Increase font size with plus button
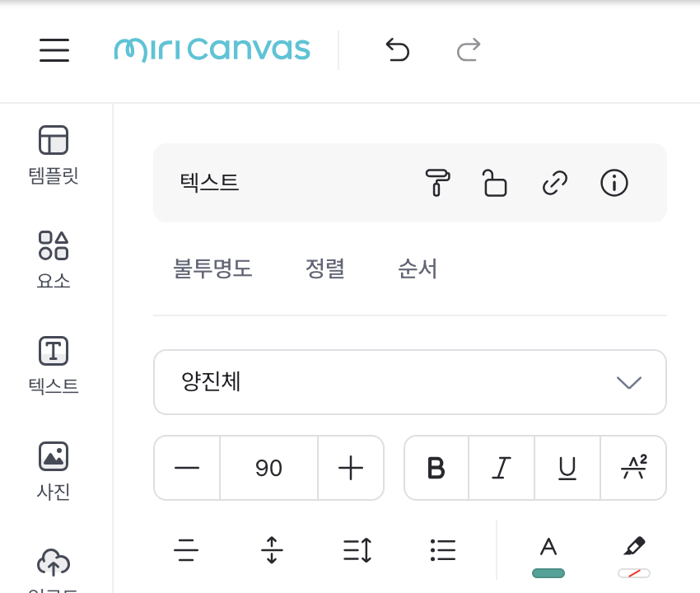 (351, 468)
